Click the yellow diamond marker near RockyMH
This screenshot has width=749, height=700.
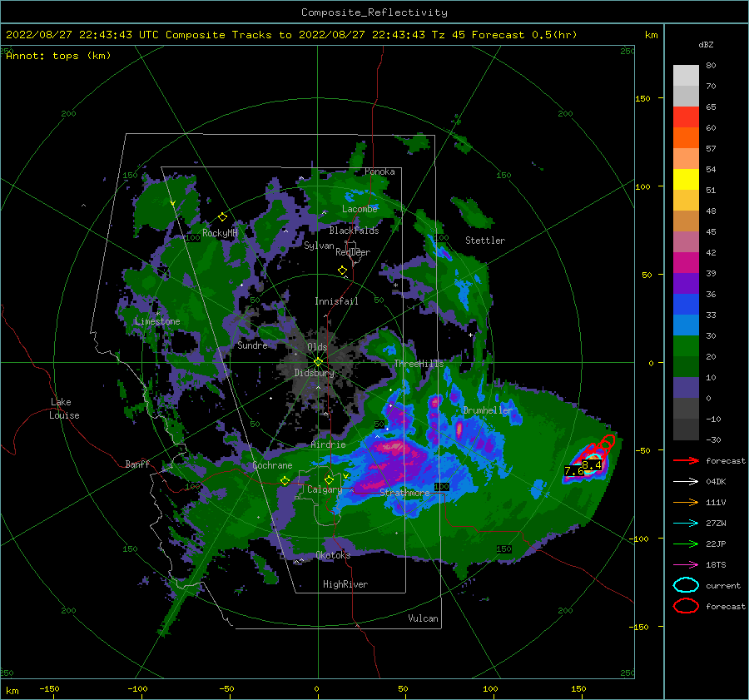(x=222, y=217)
